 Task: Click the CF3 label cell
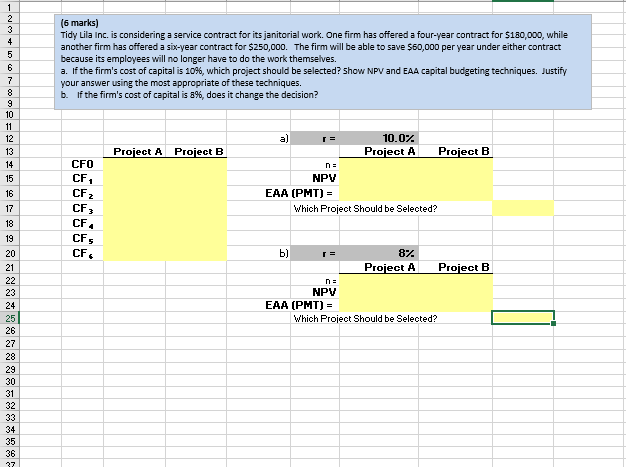tap(82, 208)
